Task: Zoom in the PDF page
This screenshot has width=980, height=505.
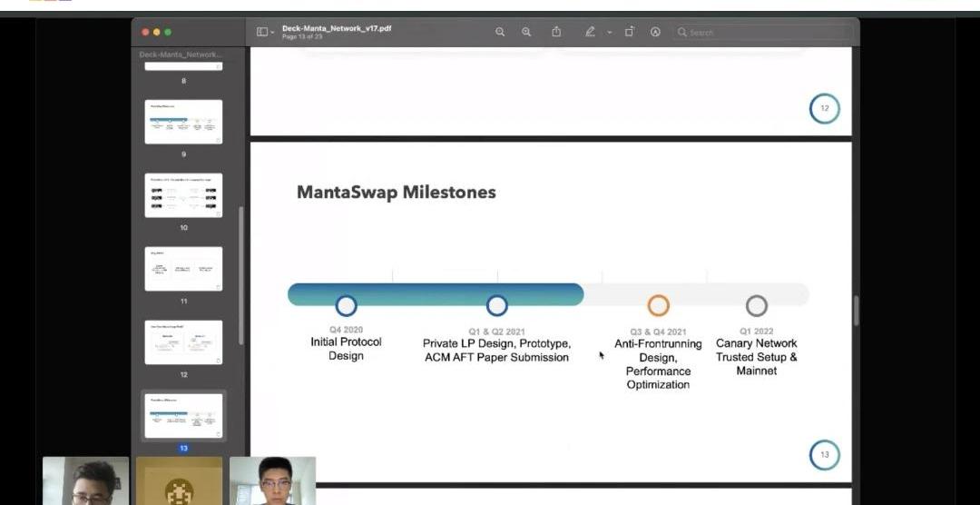Action: pos(526,32)
